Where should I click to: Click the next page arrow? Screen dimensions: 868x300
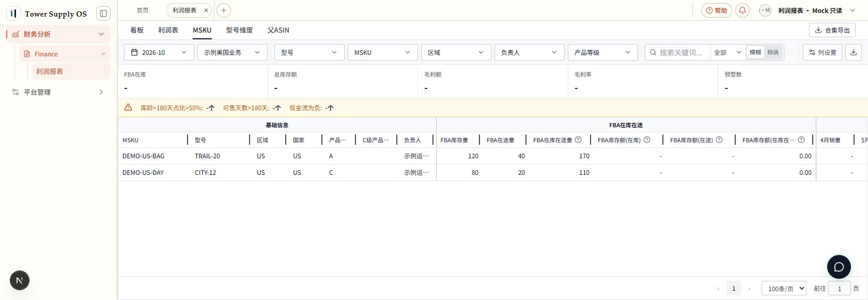tap(749, 289)
